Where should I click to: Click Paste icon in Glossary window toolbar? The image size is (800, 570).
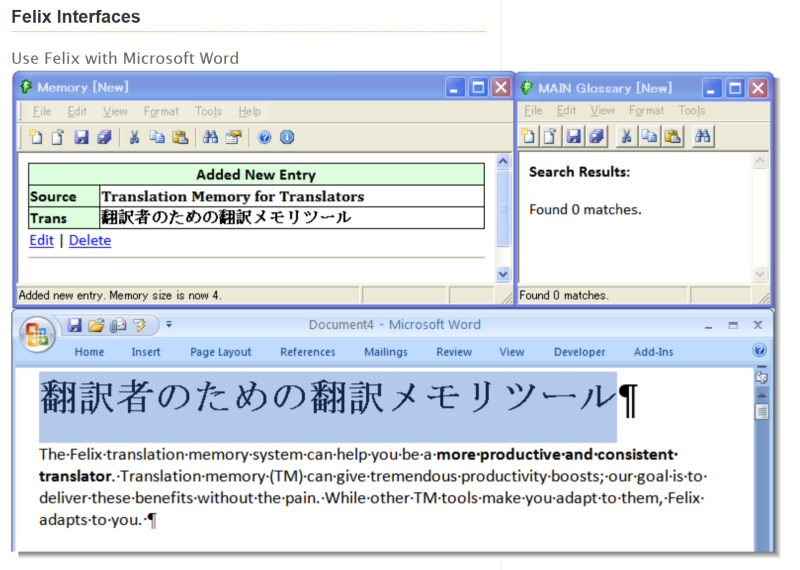(673, 136)
